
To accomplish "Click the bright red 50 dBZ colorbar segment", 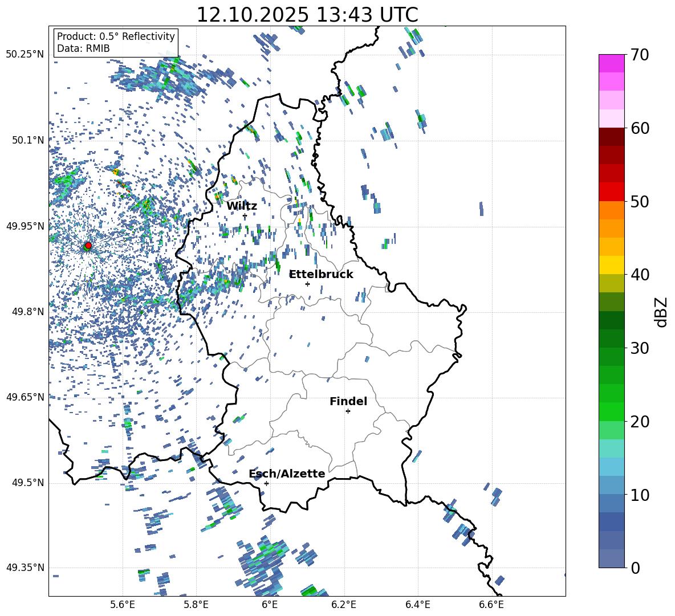I will coord(611,192).
